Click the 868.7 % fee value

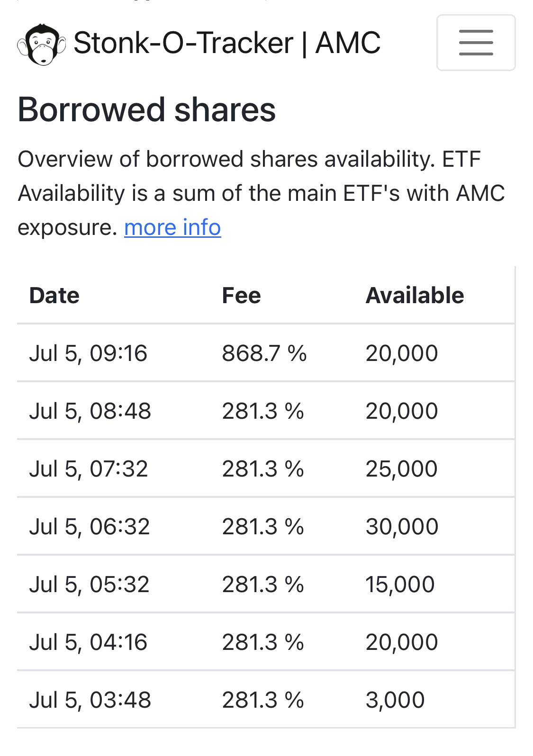pyautogui.click(x=264, y=353)
